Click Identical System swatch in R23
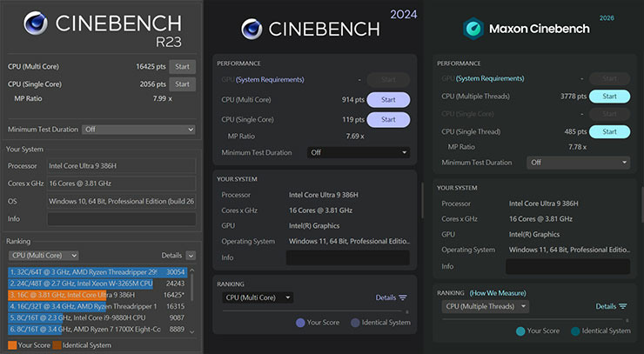The image size is (644, 354). (x=57, y=345)
